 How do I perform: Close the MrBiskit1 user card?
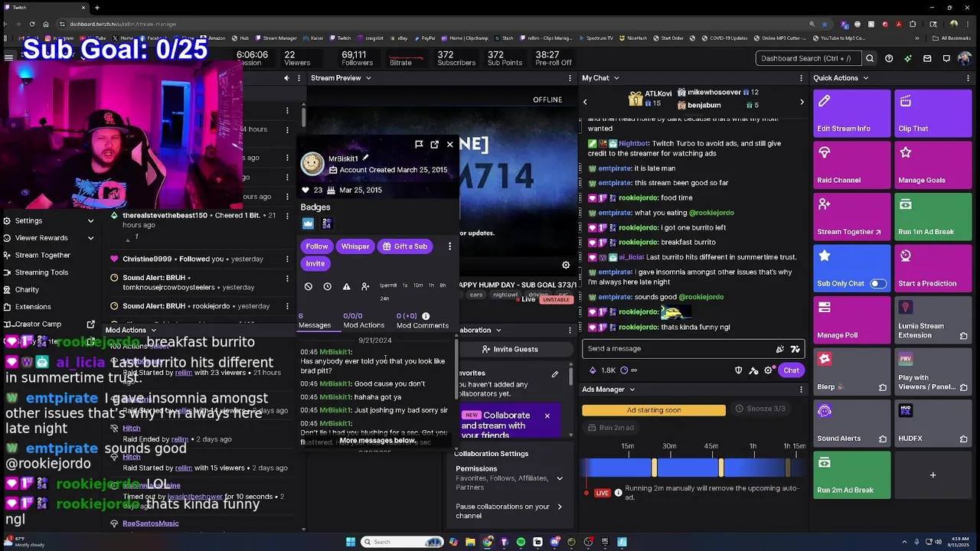tap(450, 144)
